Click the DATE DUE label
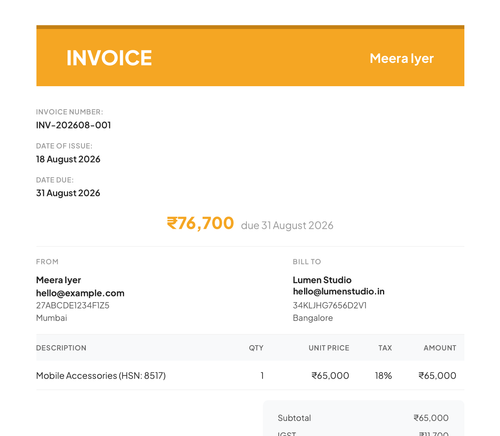Image resolution: width=500 pixels, height=436 pixels. tap(55, 180)
